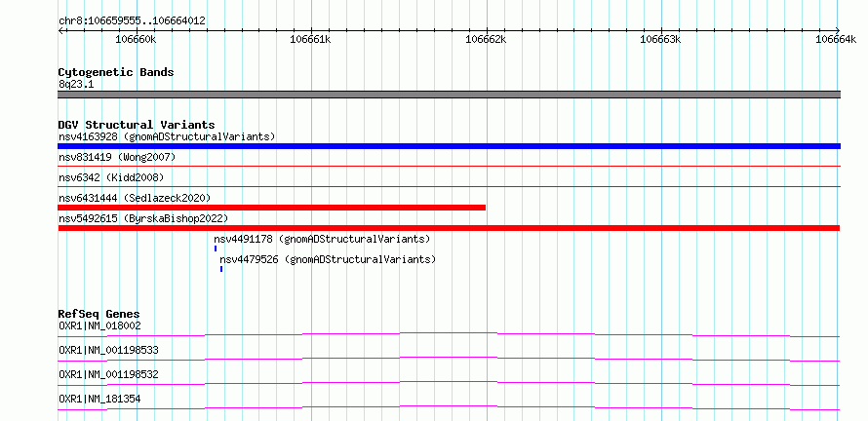Click the thin red nsv6342 variant line
The height and width of the screenshot is (421, 868).
[449, 186]
